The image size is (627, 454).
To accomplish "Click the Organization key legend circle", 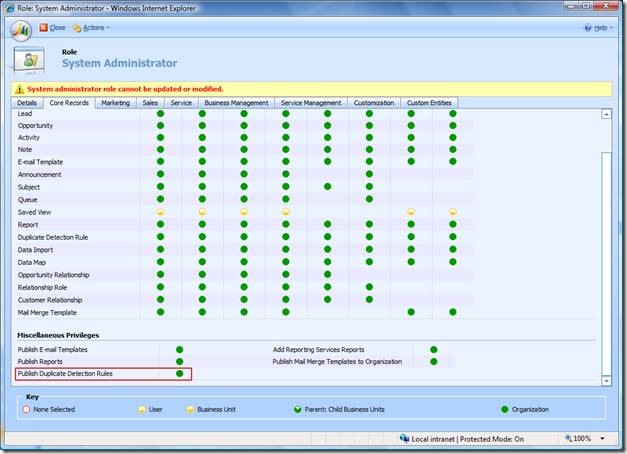I will 502,409.
